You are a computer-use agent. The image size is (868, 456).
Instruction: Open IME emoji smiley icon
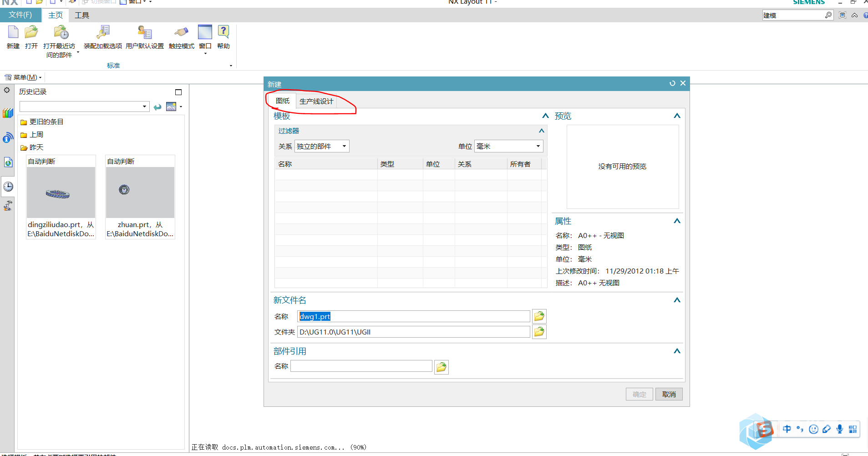814,429
